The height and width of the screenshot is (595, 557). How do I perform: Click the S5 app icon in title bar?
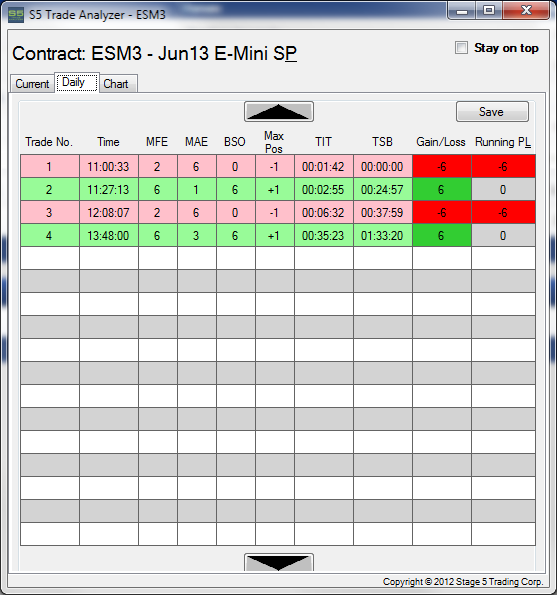pyautogui.click(x=16, y=15)
